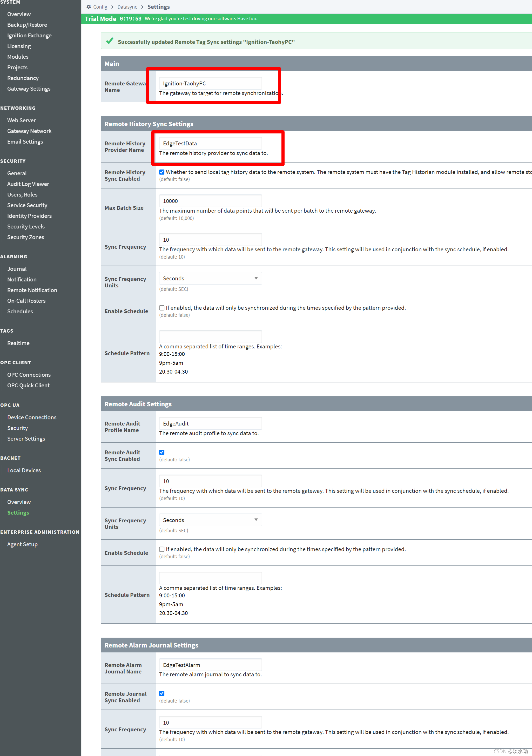Edit the Remote History Provider Name field

[210, 143]
